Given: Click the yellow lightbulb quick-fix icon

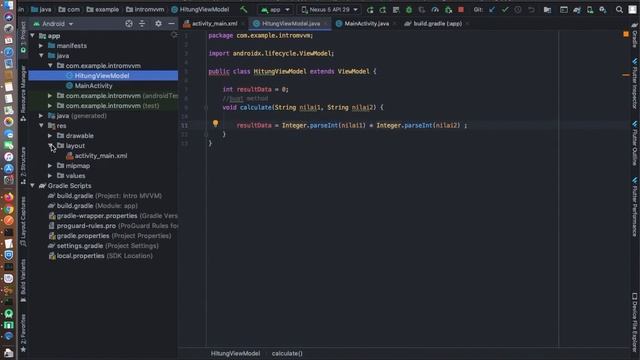Looking at the screenshot, I should 216,123.
